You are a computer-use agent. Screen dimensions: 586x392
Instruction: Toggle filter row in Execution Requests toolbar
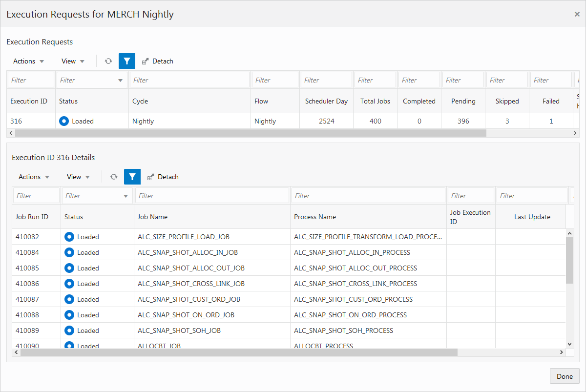[127, 61]
